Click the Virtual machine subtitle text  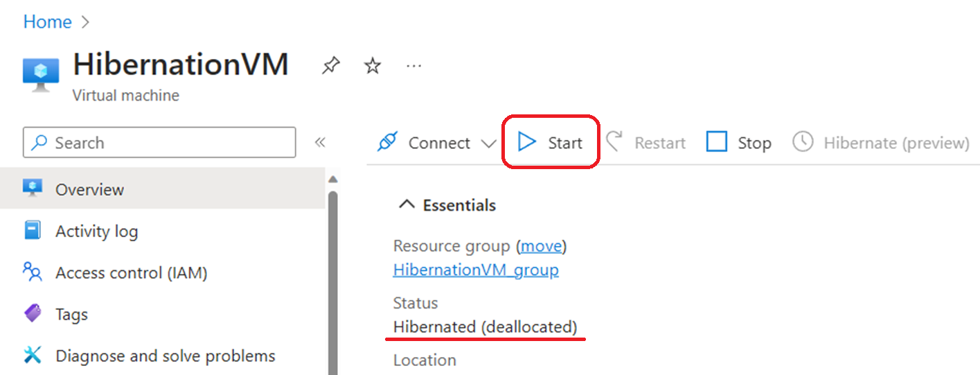click(x=125, y=96)
